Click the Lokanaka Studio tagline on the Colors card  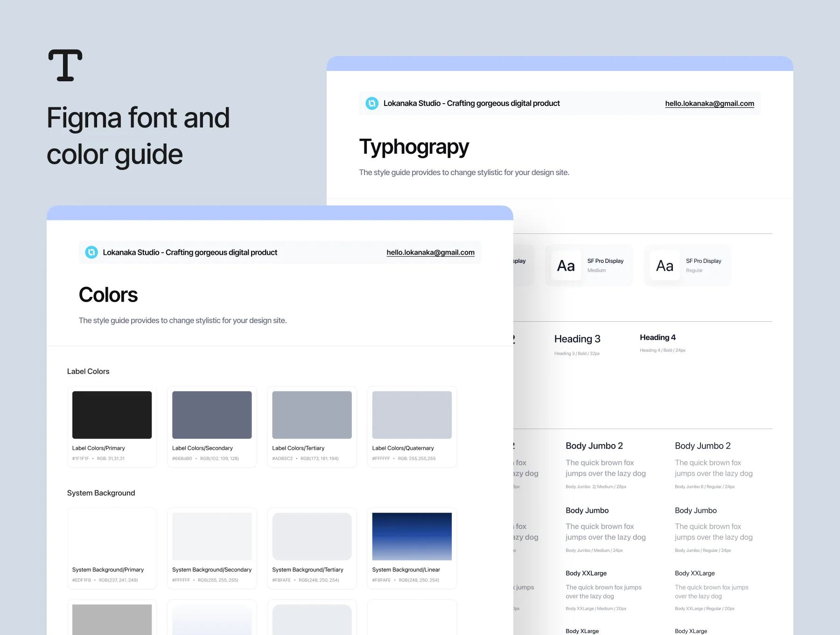click(x=190, y=253)
